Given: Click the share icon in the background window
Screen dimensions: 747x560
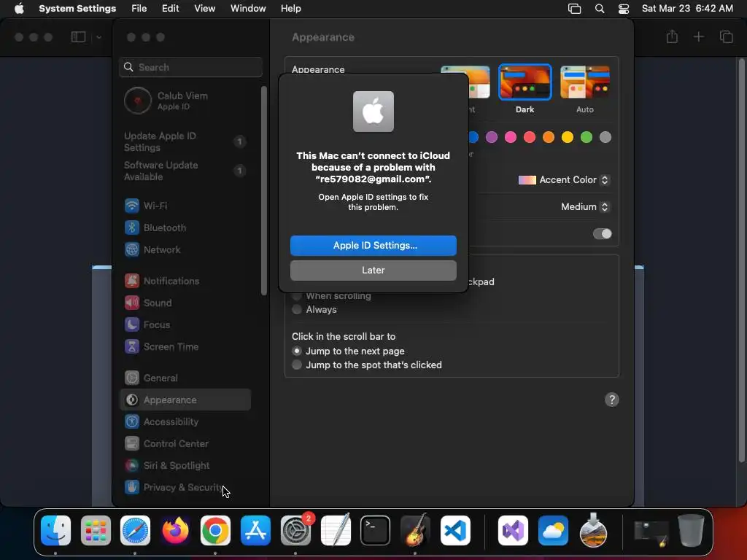Looking at the screenshot, I should (x=672, y=36).
